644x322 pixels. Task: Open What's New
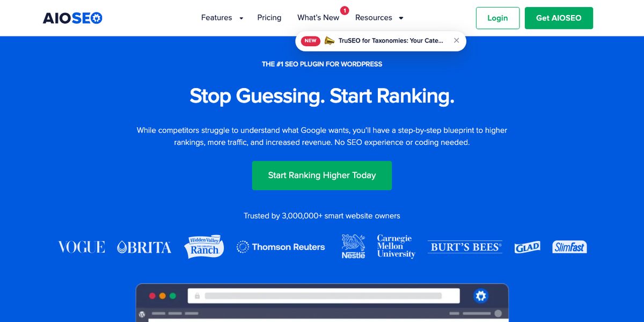click(x=318, y=18)
